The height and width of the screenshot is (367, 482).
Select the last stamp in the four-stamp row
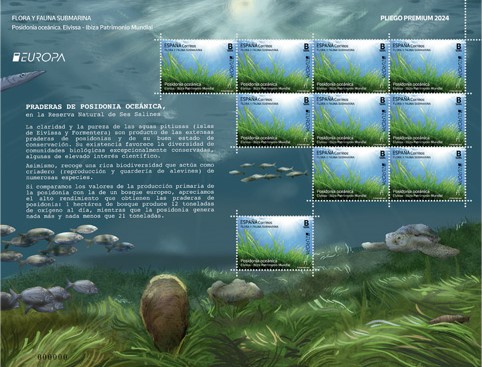click(428, 66)
